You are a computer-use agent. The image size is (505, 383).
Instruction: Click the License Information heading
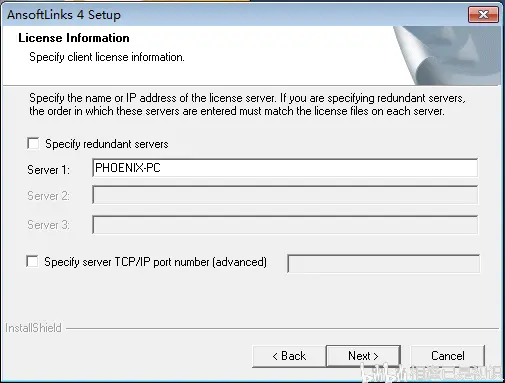click(x=74, y=38)
